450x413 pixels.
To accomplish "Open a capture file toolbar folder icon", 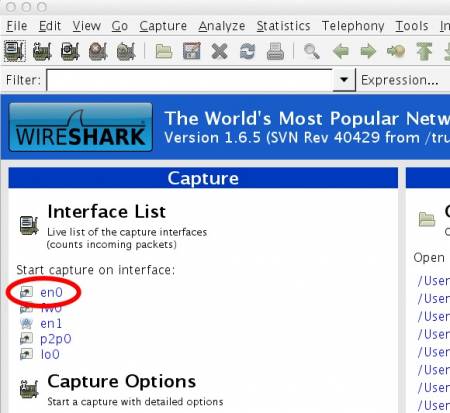I will click(x=164, y=52).
